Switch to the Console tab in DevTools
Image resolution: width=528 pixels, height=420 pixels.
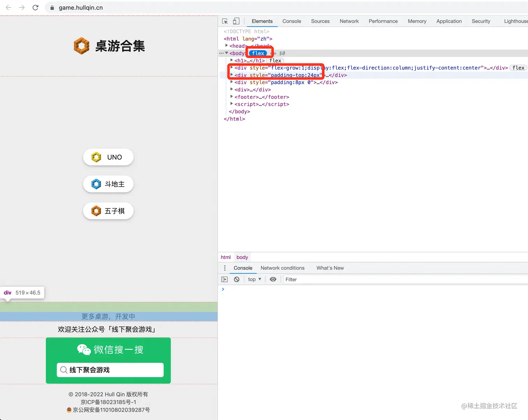click(292, 21)
